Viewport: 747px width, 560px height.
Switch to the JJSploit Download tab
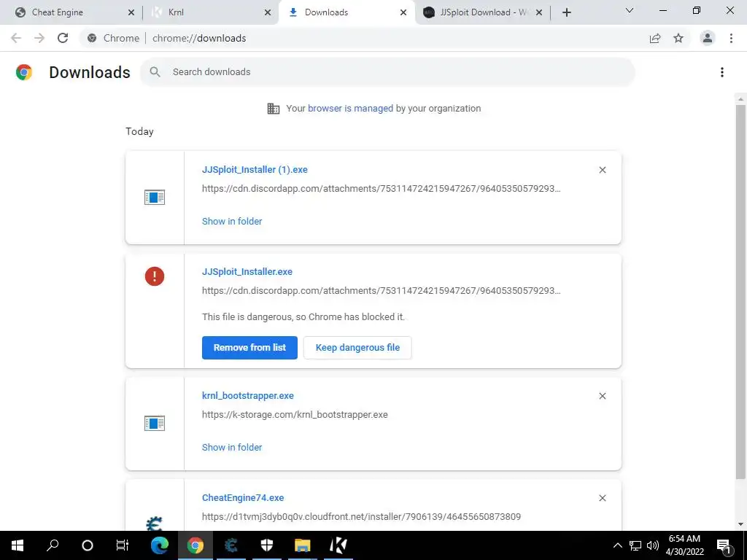pos(481,12)
